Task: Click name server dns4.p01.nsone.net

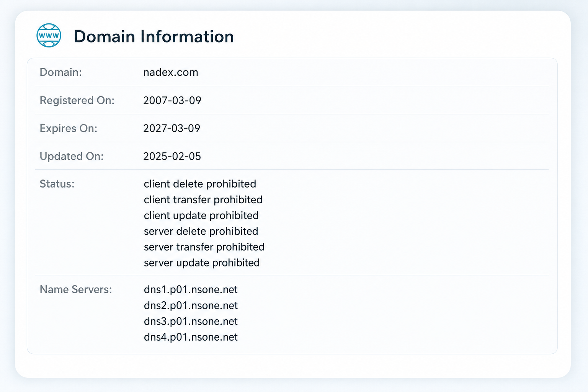Action: tap(191, 337)
